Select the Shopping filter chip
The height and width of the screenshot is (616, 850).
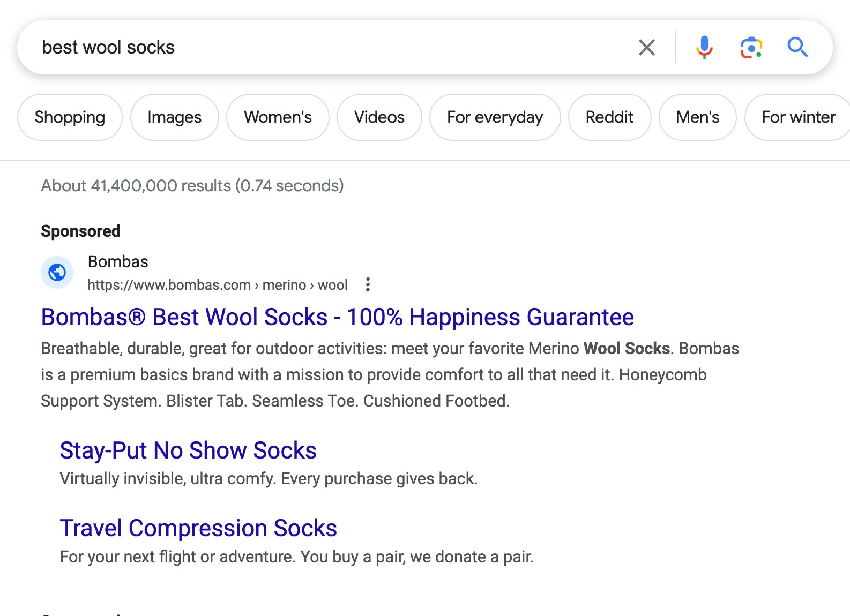pos(70,117)
